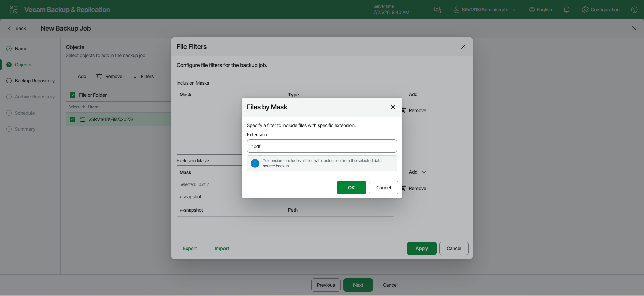The width and height of the screenshot is (644, 296).
Task: Change language from English
Action: (x=540, y=10)
